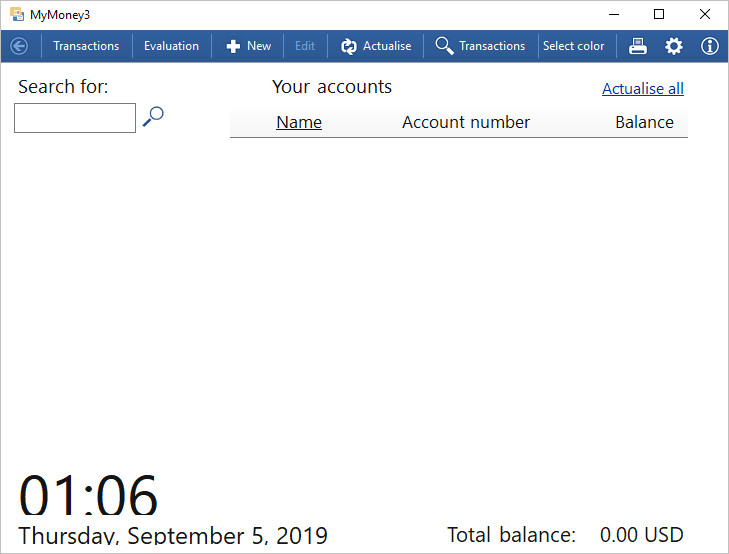
Task: Click the Thursday, September 5, 2019 date
Action: (x=173, y=535)
